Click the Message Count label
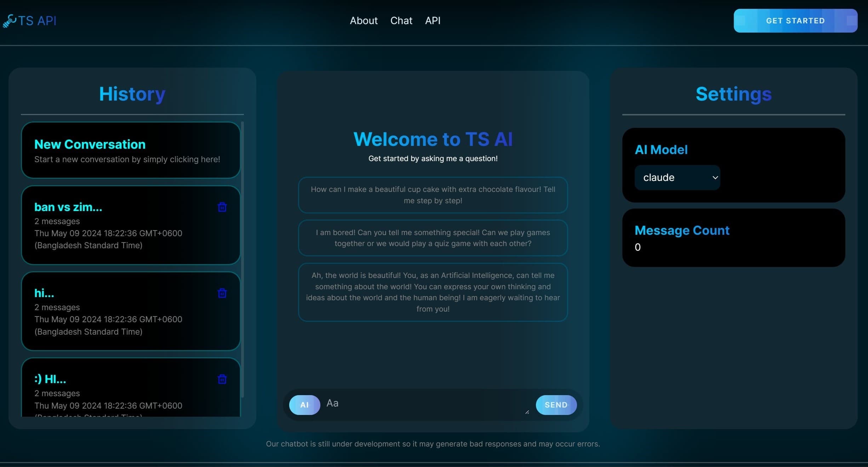This screenshot has height=467, width=868. (x=682, y=230)
